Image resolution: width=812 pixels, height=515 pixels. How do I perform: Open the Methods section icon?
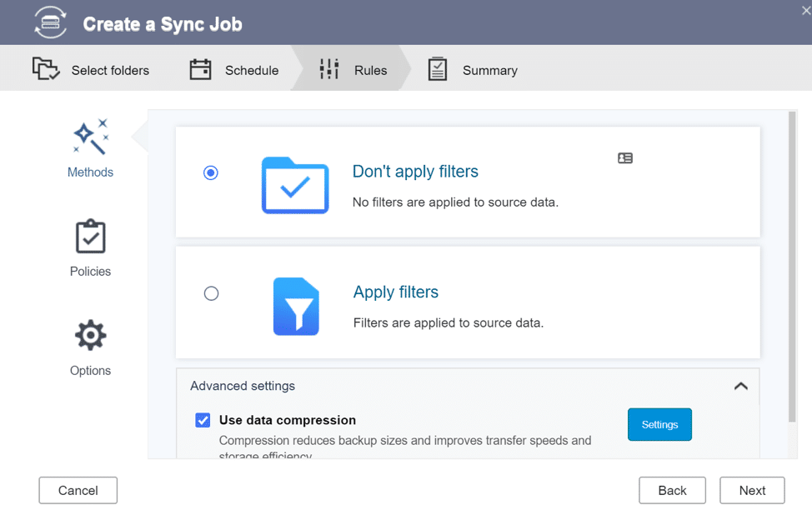pyautogui.click(x=91, y=137)
